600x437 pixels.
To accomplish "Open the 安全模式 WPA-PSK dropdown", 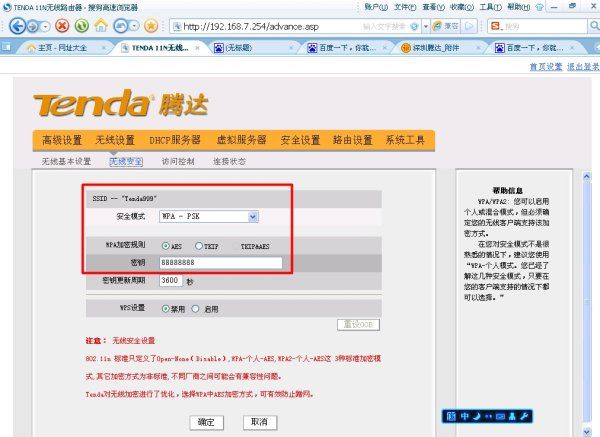I will [252, 216].
